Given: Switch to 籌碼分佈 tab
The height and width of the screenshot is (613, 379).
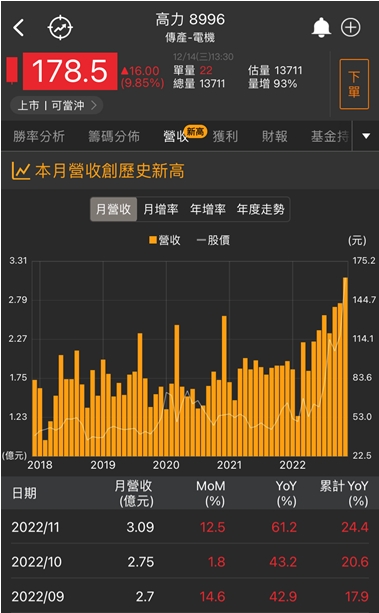Looking at the screenshot, I should 114,136.
